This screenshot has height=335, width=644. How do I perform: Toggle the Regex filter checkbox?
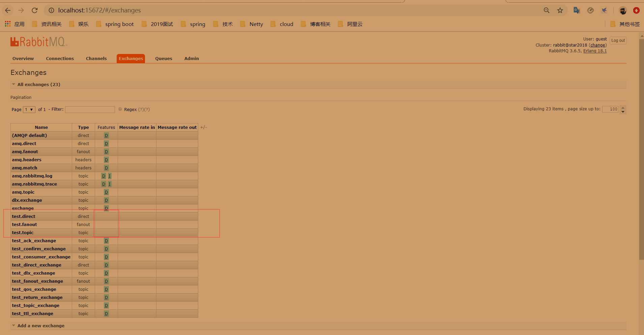pyautogui.click(x=120, y=109)
